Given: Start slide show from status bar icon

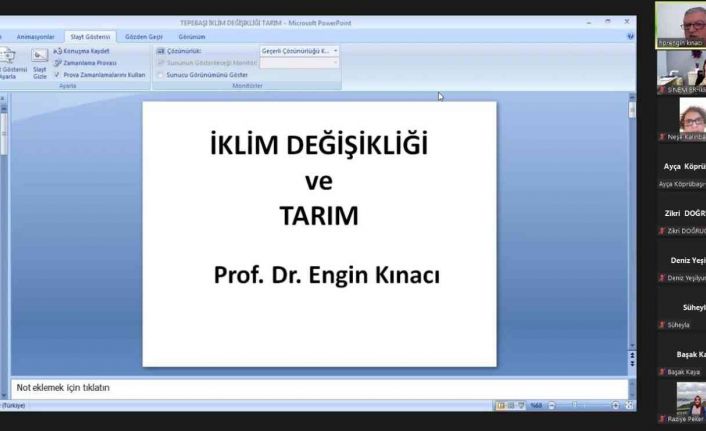Looking at the screenshot, I should click(521, 406).
